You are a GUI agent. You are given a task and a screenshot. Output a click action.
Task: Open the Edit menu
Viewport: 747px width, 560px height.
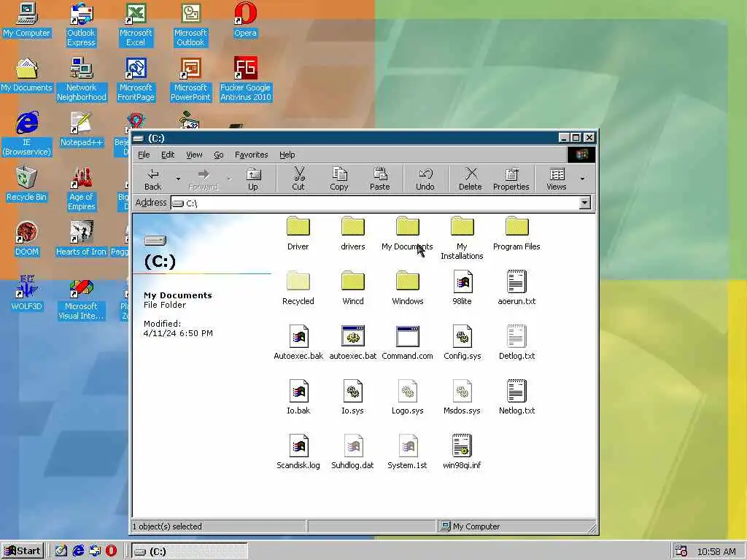coord(168,155)
